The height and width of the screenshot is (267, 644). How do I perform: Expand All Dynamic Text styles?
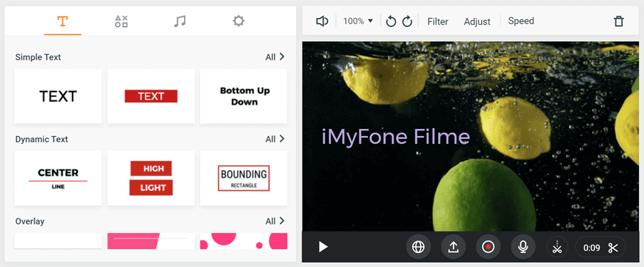tap(275, 139)
